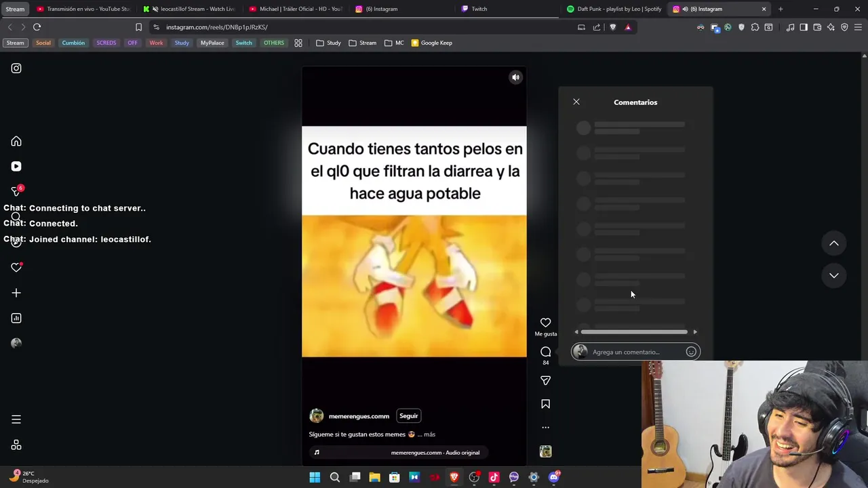Viewport: 868px width, 488px height.
Task: Go to Instagram Home in the sidebar
Action: [16, 141]
